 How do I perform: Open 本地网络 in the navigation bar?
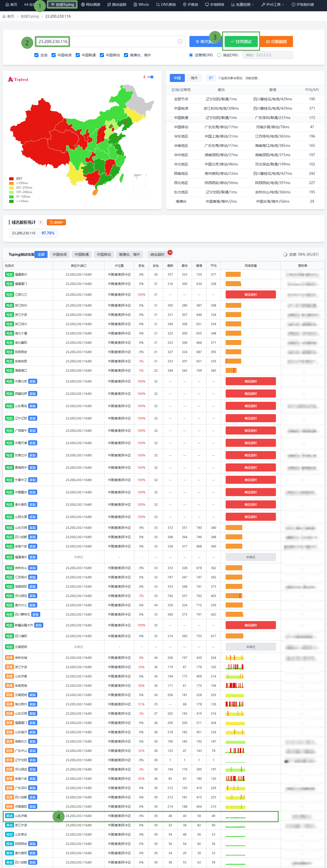(x=214, y=4)
